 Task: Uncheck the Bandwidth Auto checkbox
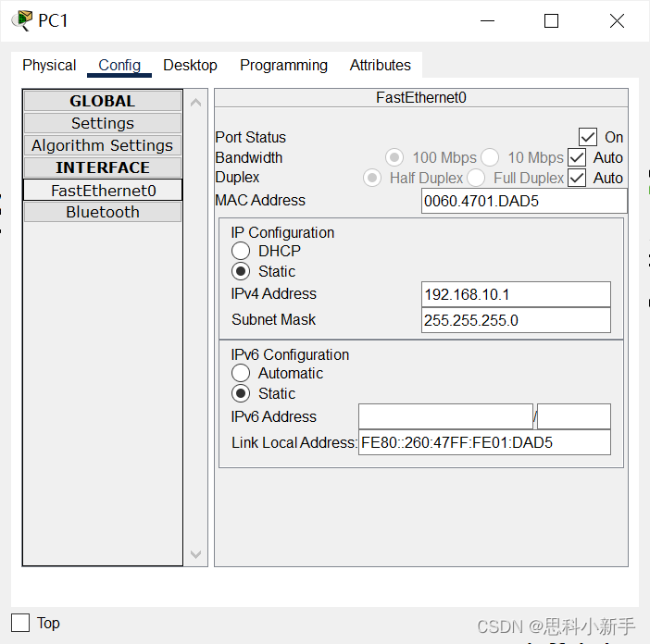point(577,157)
